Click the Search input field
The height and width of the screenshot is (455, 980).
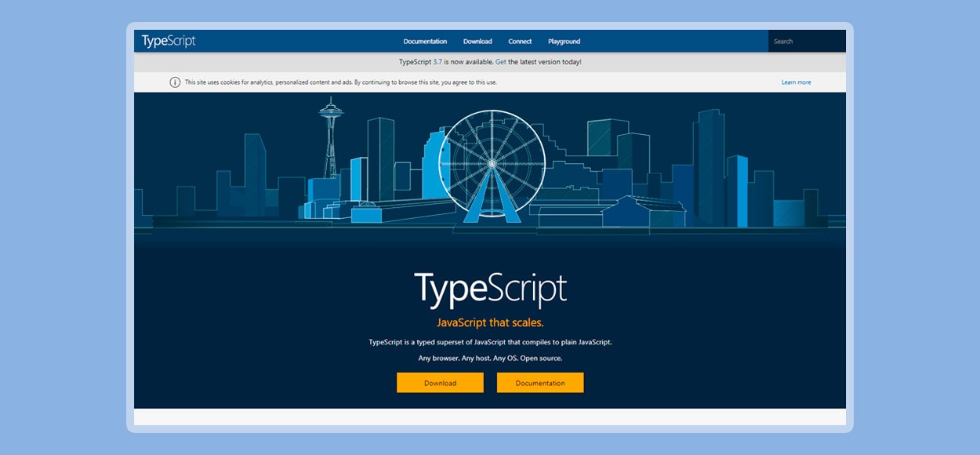pyautogui.click(x=807, y=42)
